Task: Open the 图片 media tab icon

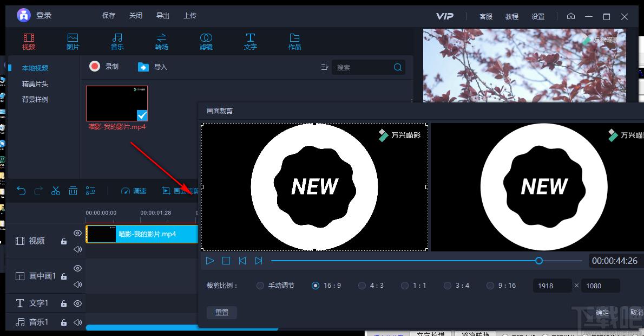Action: coord(73,38)
